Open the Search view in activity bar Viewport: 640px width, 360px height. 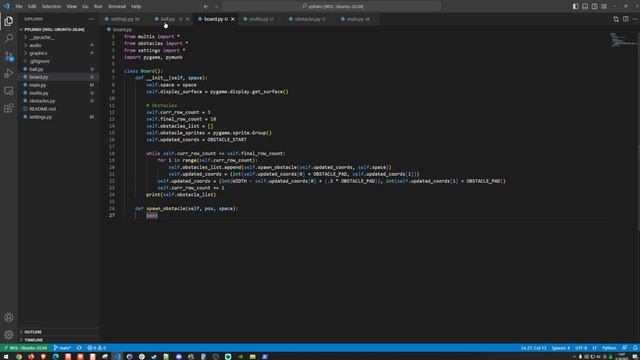pos(9,38)
